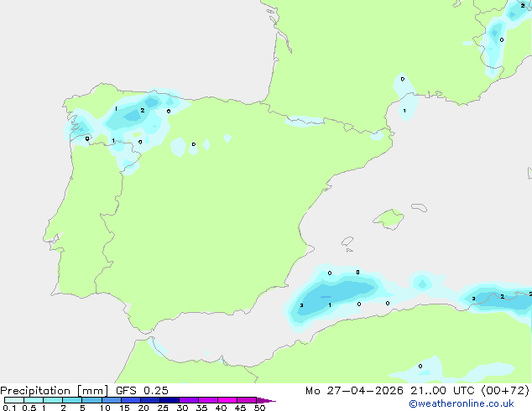Click the '21..00 UTC' time text

point(441,391)
